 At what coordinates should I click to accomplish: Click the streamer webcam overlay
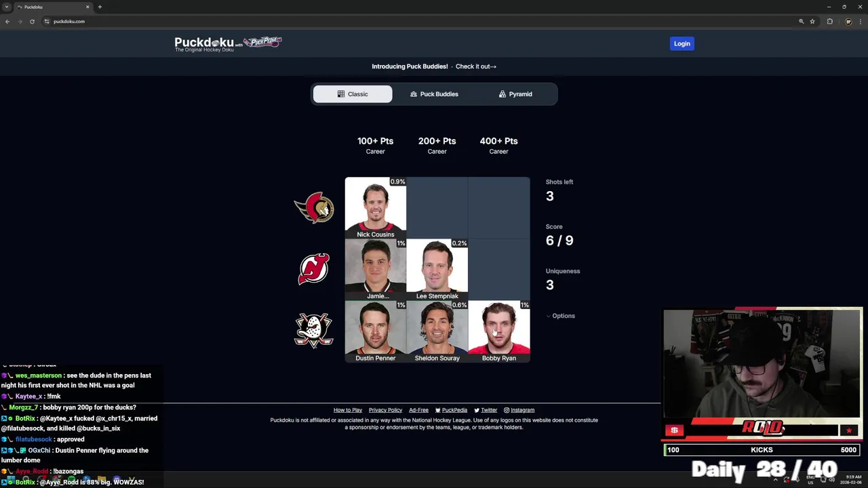(762, 364)
